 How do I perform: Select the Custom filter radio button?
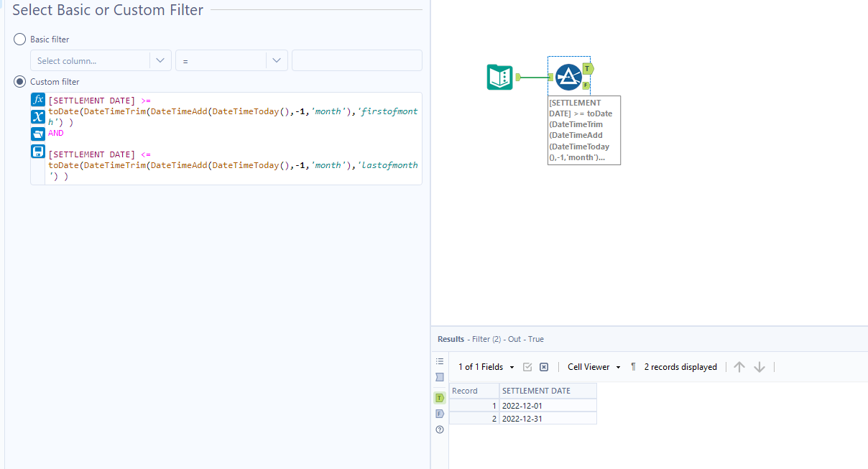tap(19, 81)
